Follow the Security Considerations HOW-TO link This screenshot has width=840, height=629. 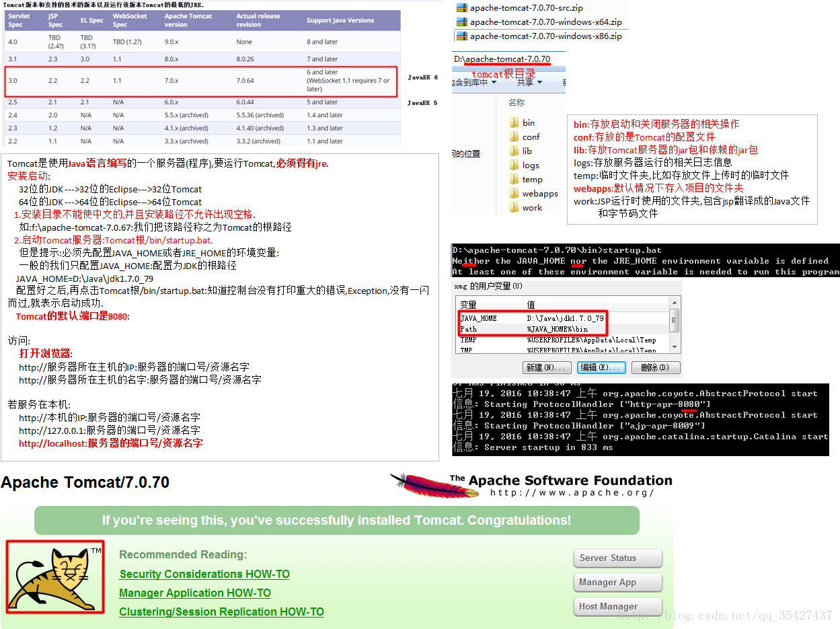(x=204, y=574)
